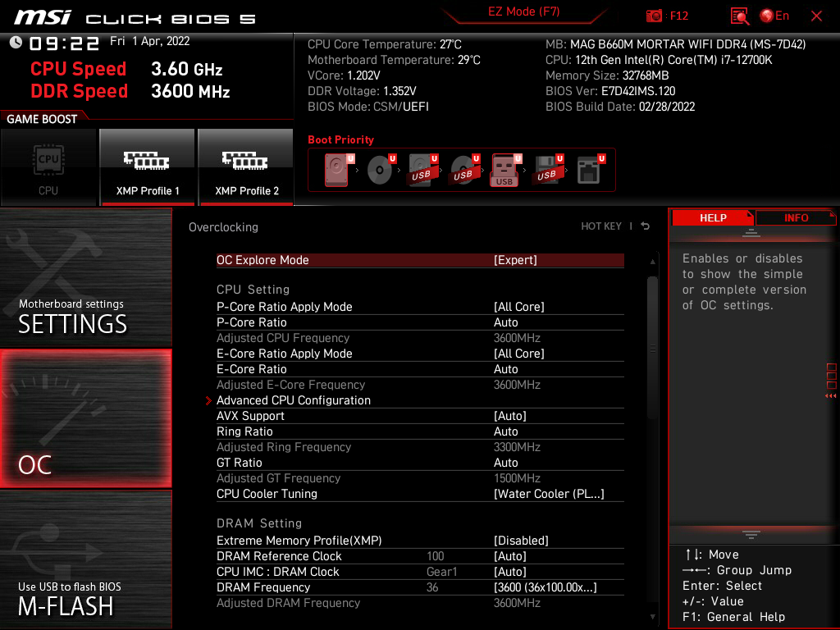
Task: Select the network boot device icon
Action: 591,170
